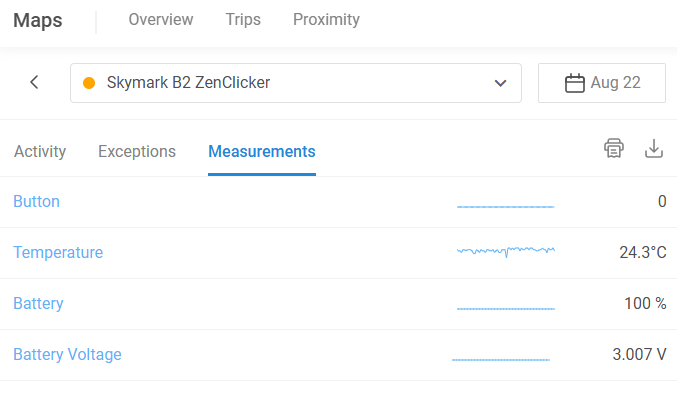The width and height of the screenshot is (677, 403).
Task: Click the back arrow icon
Action: tap(34, 82)
